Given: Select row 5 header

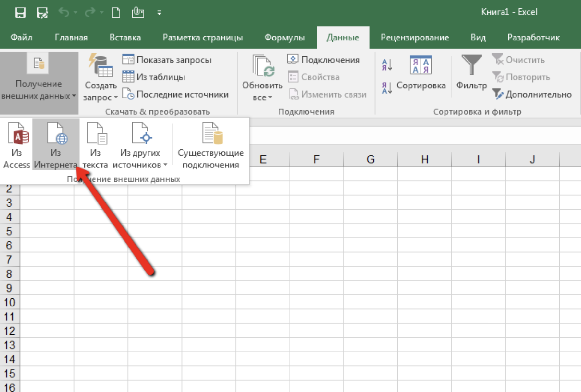Looking at the screenshot, I should (x=10, y=231).
